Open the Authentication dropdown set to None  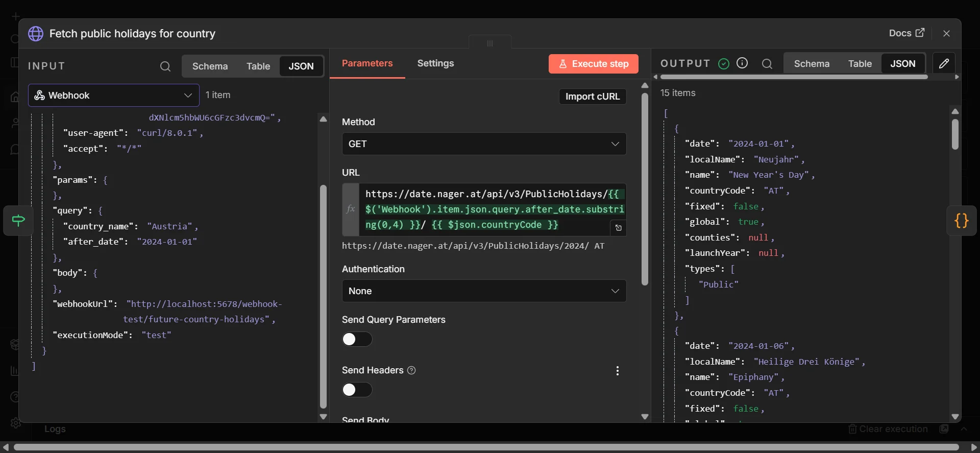[x=484, y=291]
